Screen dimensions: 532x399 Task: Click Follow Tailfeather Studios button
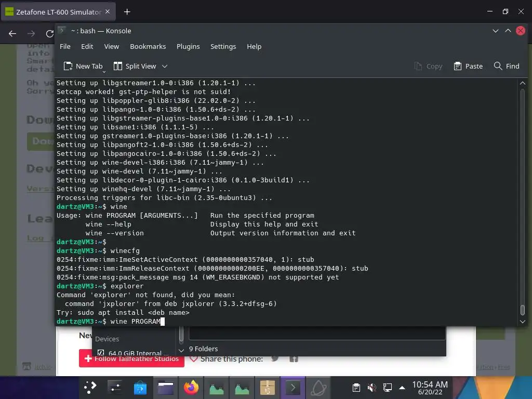point(131,358)
